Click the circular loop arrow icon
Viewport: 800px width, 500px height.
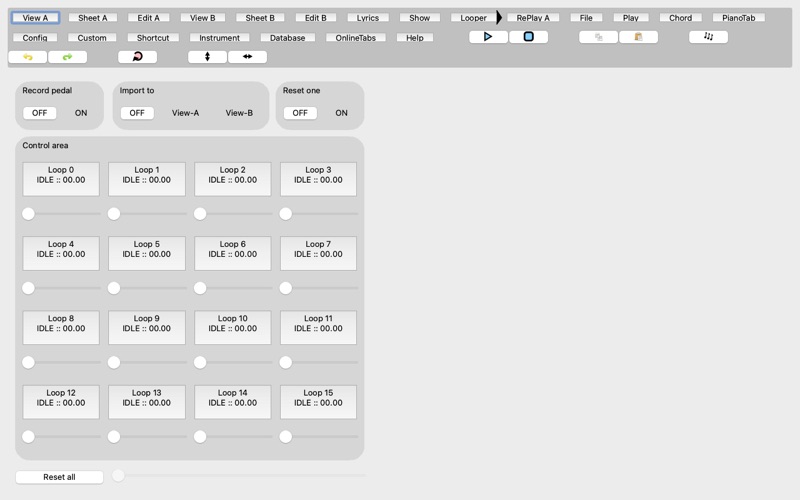pos(137,57)
